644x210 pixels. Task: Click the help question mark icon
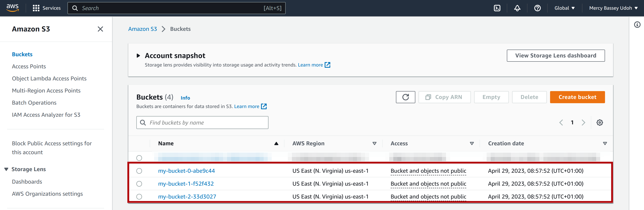pyautogui.click(x=537, y=8)
